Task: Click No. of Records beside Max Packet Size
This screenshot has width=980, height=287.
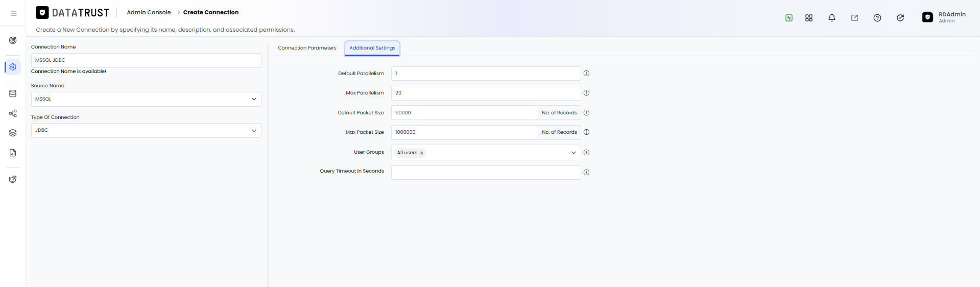Action: coord(559,132)
